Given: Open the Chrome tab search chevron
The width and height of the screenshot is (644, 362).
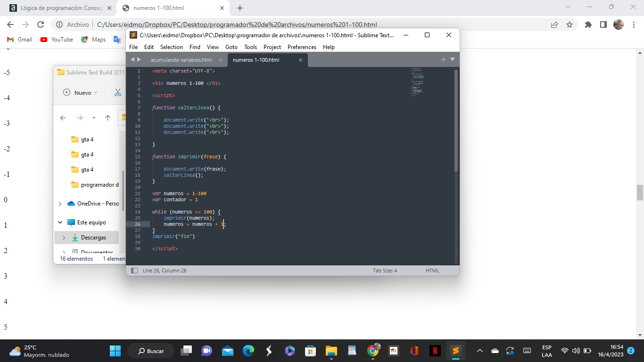Looking at the screenshot, I should pyautogui.click(x=568, y=7).
